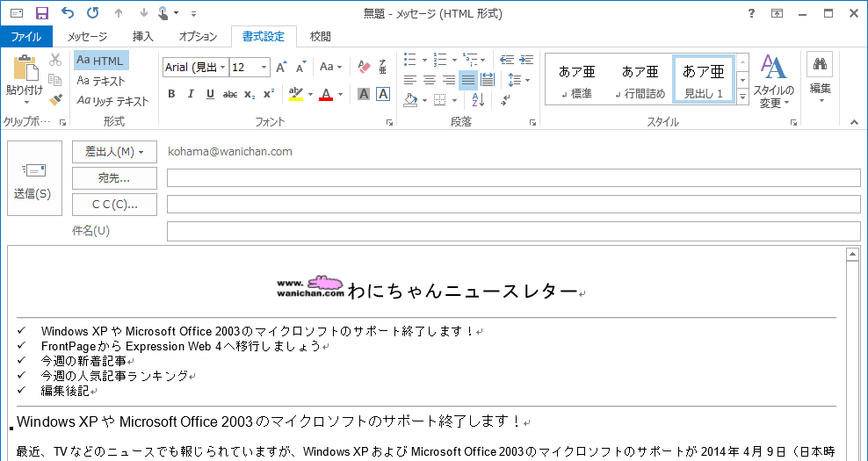Open the スタイルの変更 menu
This screenshot has width=868, height=461.
coord(773,82)
